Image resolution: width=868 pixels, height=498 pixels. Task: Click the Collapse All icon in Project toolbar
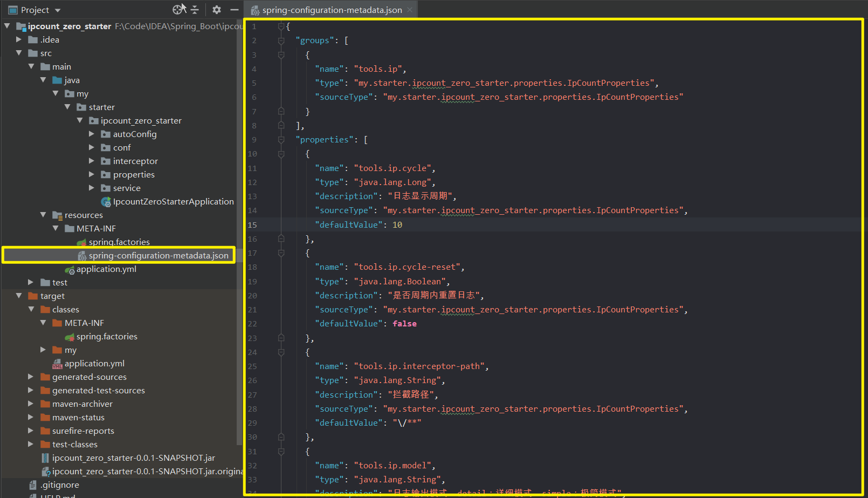pos(195,10)
